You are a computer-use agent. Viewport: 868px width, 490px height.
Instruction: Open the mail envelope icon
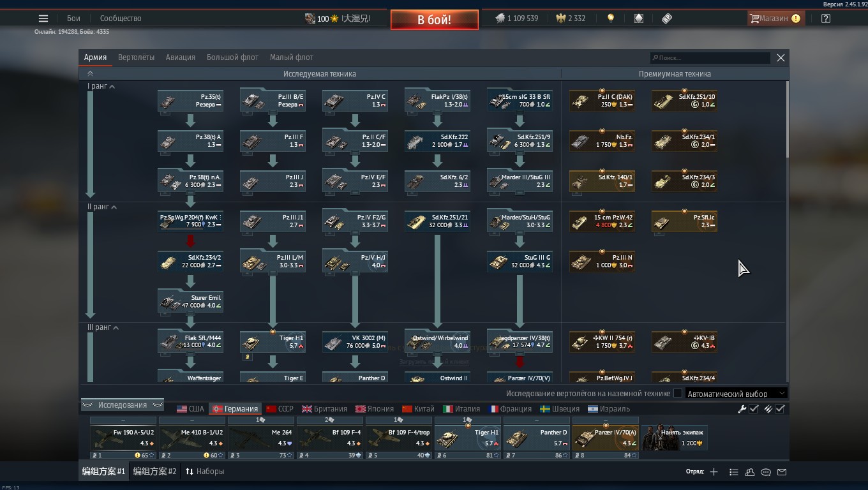[x=782, y=472]
